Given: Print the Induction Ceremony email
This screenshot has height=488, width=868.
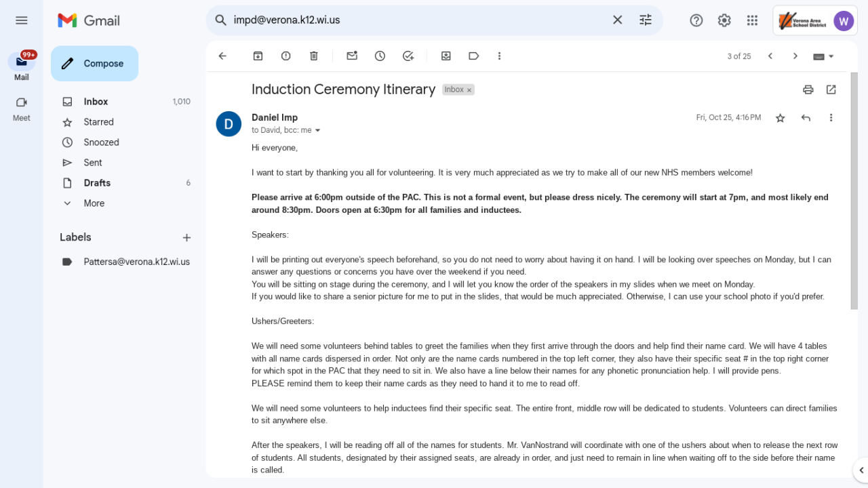Looking at the screenshot, I should pos(808,89).
